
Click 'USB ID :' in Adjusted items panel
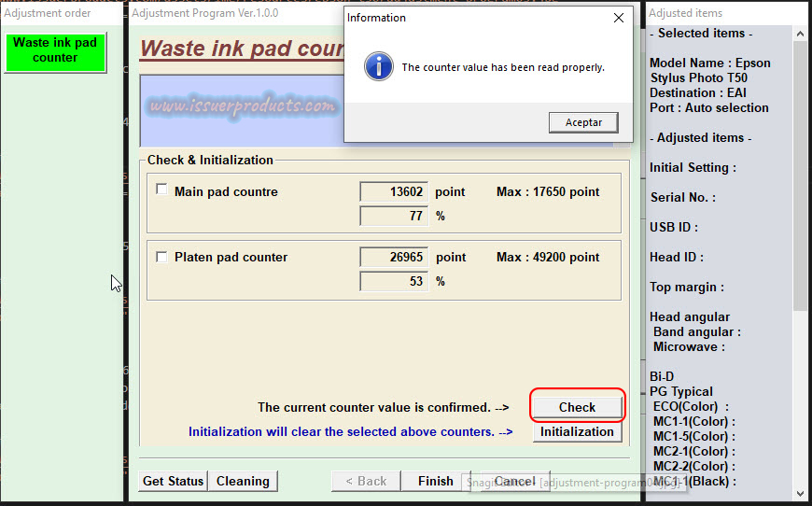[x=674, y=228]
